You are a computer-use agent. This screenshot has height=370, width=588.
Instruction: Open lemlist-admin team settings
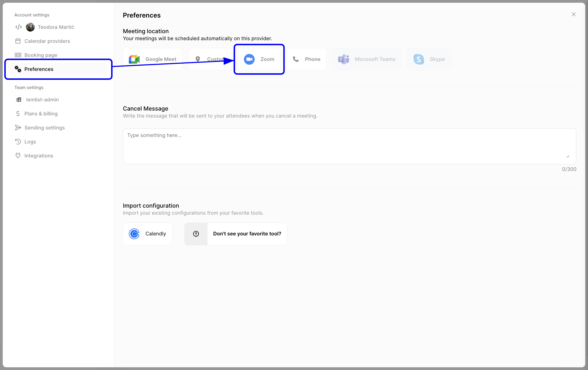tap(42, 100)
